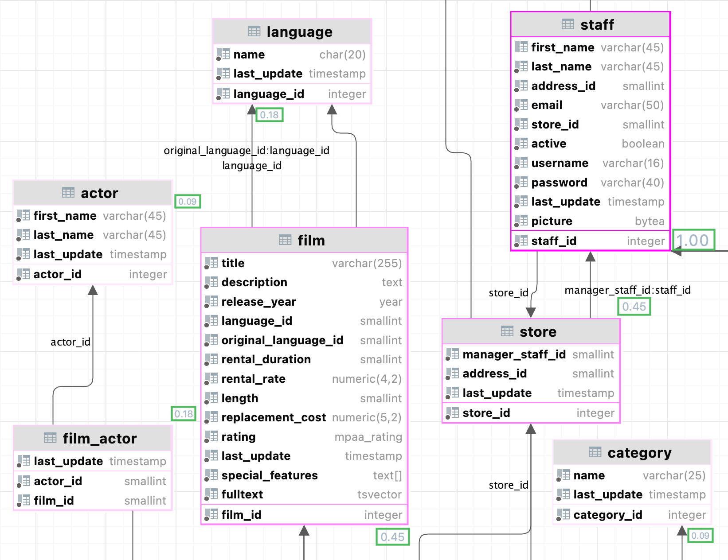
Task: Click the column icon next to manager_staff_id
Action: coord(453,354)
